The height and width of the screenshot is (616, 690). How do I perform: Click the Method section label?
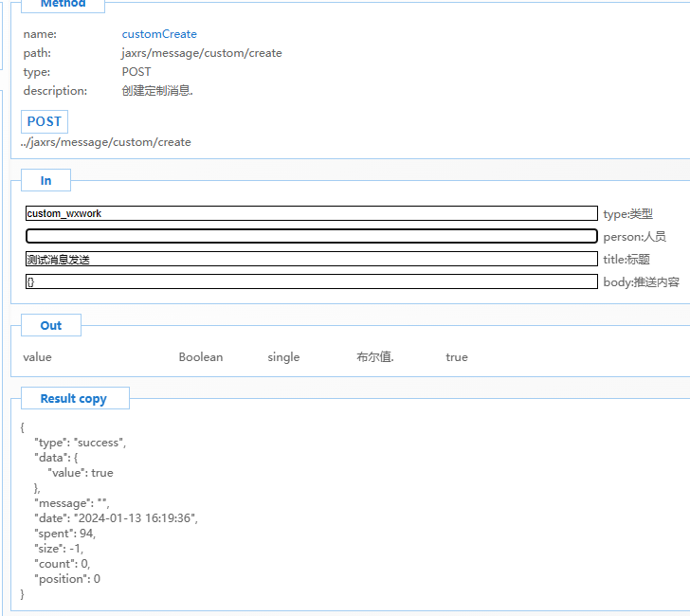(63, 5)
